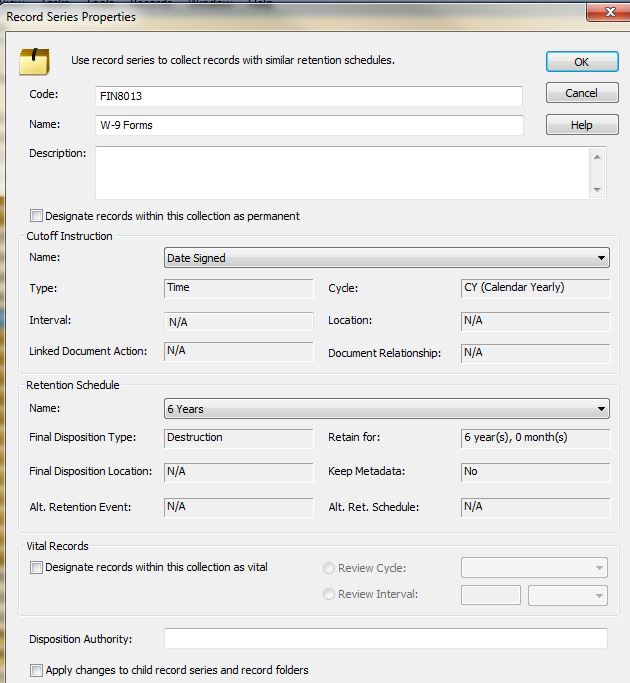Click the Disposition Authority input field
Screen dimensions: 630x683
(x=385, y=639)
